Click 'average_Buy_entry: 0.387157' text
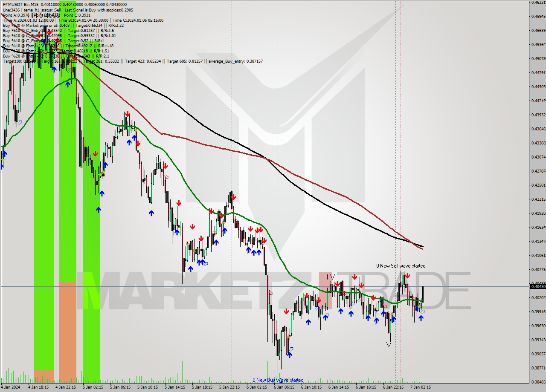 [x=235, y=61]
